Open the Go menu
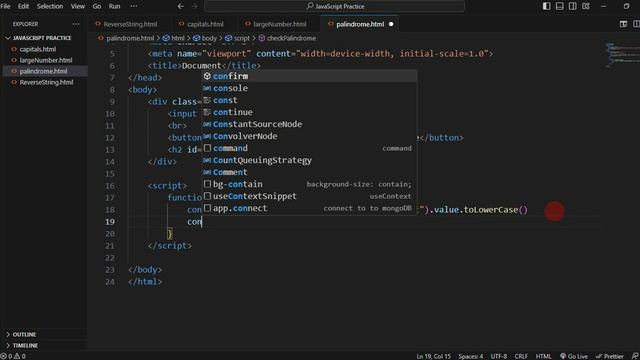This screenshot has width=640, height=360. [97, 6]
